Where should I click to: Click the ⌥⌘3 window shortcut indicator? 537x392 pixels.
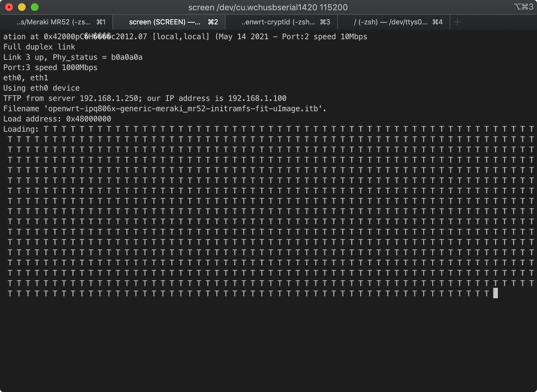click(523, 7)
